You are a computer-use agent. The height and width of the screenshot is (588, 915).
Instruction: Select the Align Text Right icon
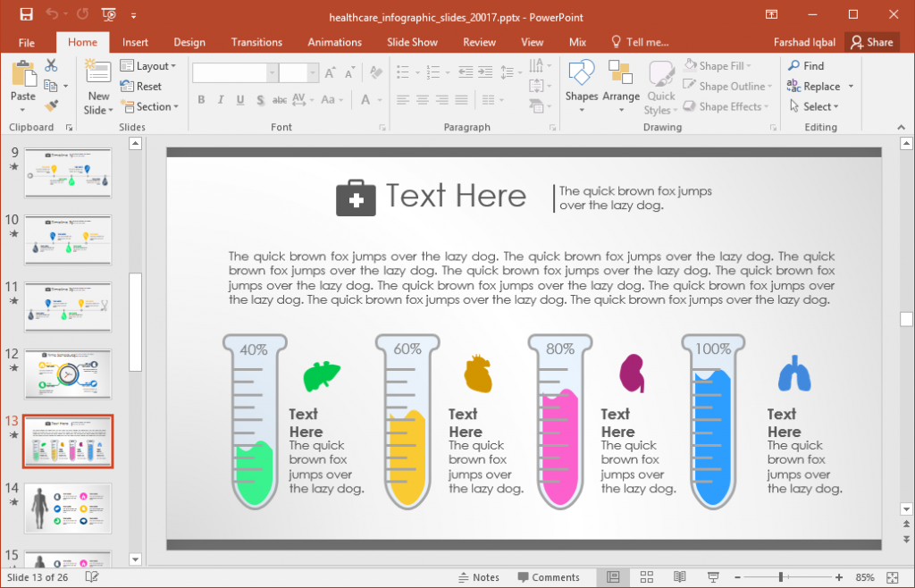pos(440,99)
